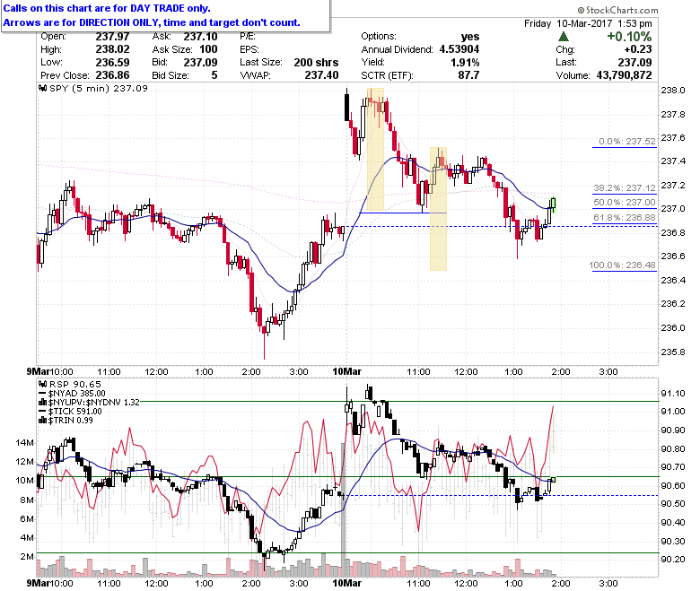
Task: Click the 10Mar date label under upper chart
Action: tap(347, 371)
